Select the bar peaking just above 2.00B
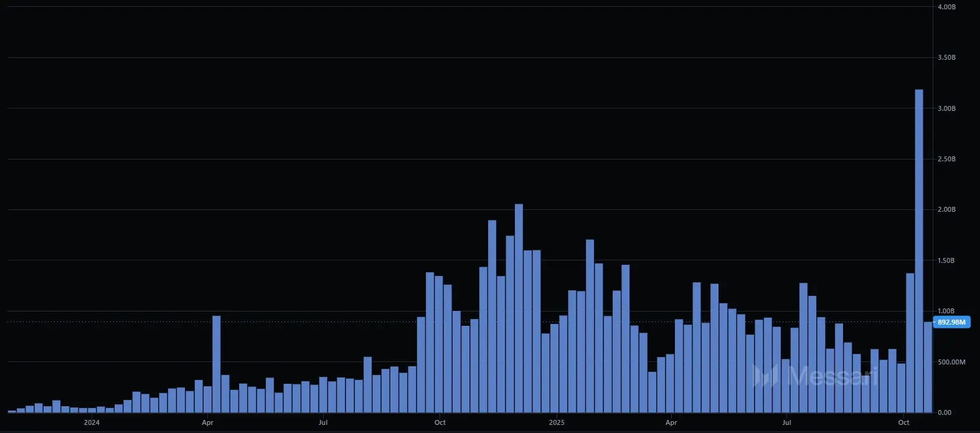 coord(519,308)
